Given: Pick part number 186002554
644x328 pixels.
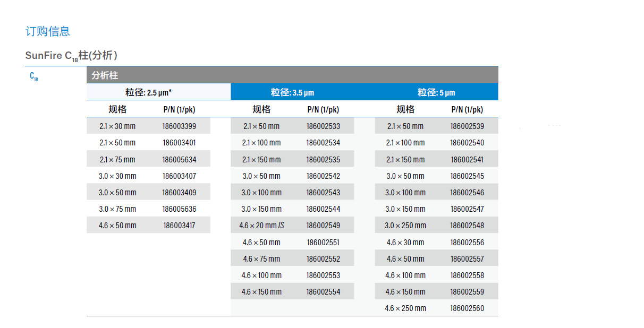Looking at the screenshot, I should point(323,292).
